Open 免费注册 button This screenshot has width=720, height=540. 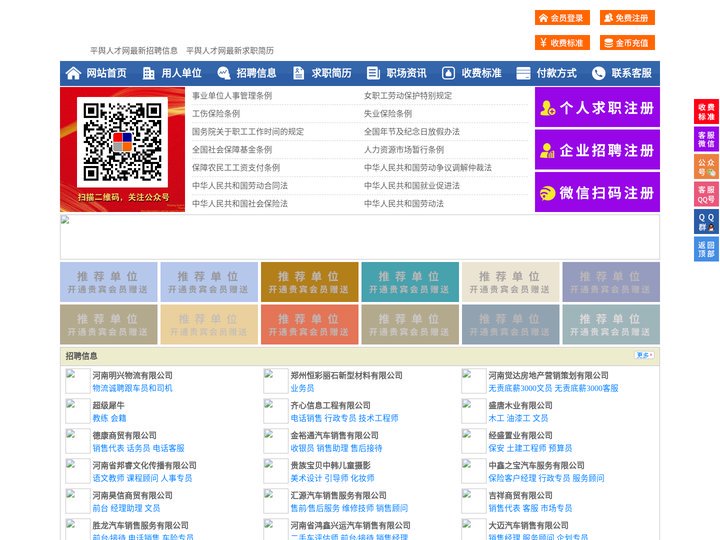[x=627, y=18]
